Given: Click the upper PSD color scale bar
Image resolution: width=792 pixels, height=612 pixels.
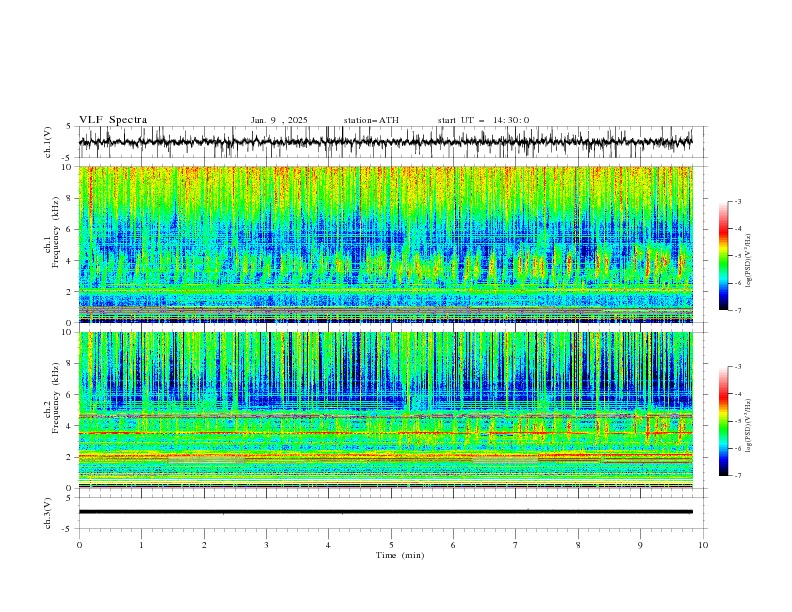Looking at the screenshot, I should tap(723, 256).
